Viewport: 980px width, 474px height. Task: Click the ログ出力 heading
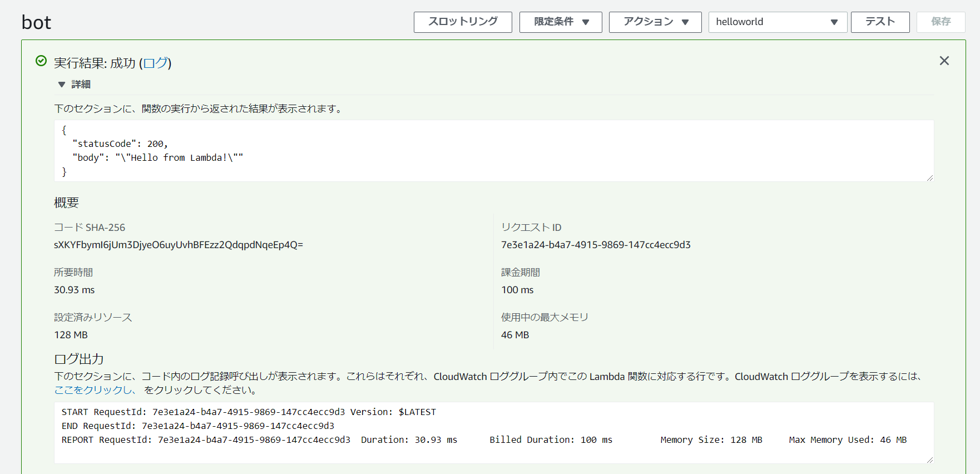point(79,359)
